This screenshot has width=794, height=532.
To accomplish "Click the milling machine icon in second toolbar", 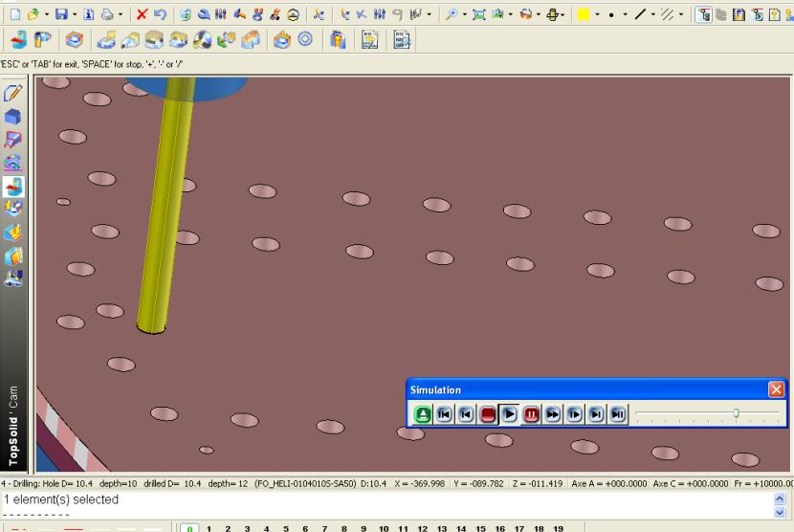I will 19,39.
